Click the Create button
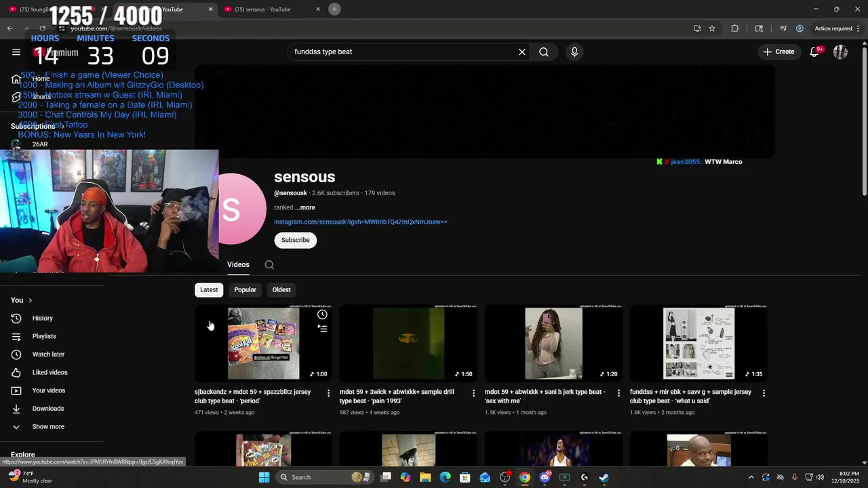This screenshot has width=868, height=488. click(x=778, y=52)
